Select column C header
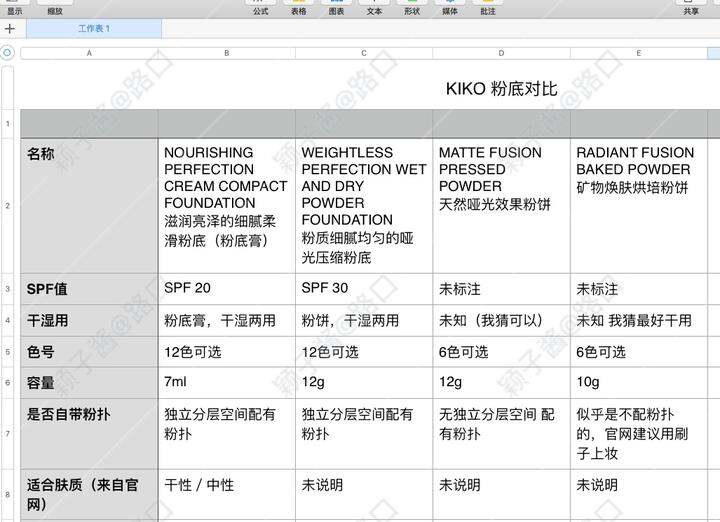720x522 pixels. pos(364,53)
